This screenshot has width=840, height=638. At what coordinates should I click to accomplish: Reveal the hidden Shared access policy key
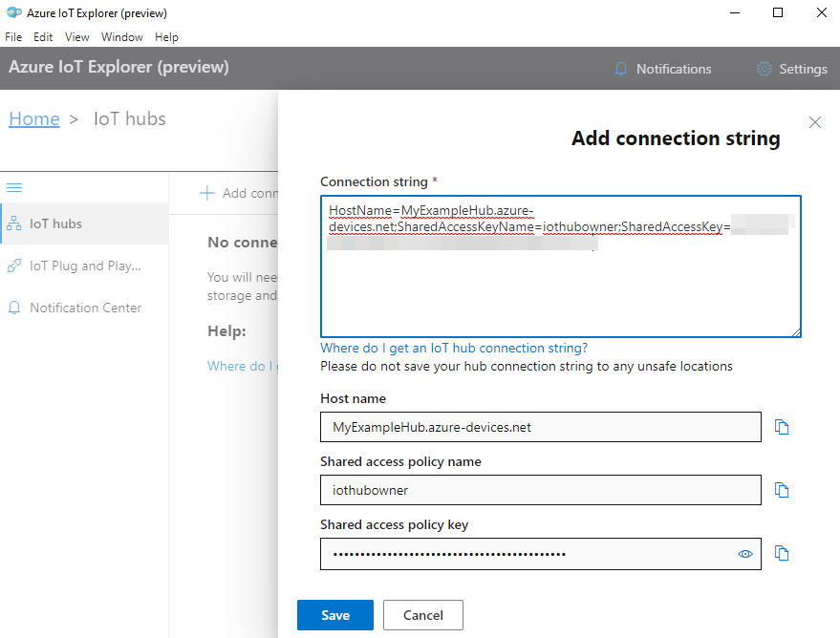click(745, 553)
